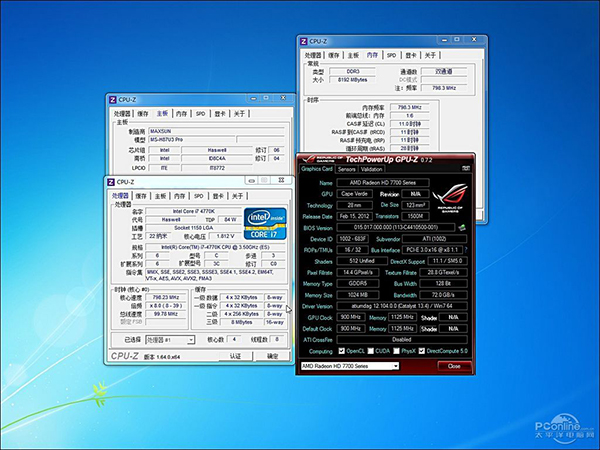This screenshot has height=450, width=600.
Task: Click the PCI-E 3.0 x16 Bus Interface value
Action: 432,250
